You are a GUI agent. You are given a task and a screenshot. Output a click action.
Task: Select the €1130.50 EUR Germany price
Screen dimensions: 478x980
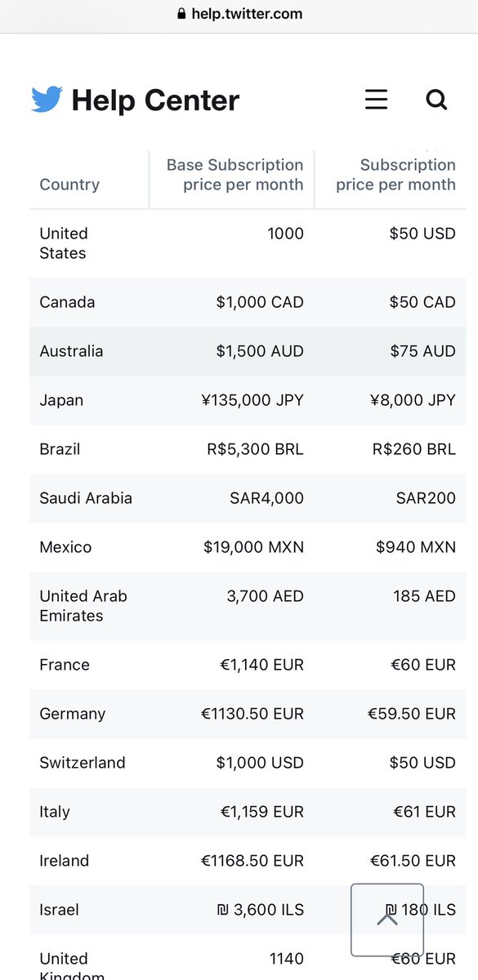coord(252,714)
